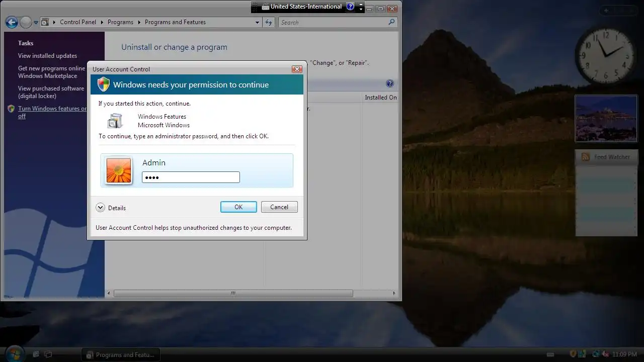Click the Forward navigation button

(x=26, y=22)
